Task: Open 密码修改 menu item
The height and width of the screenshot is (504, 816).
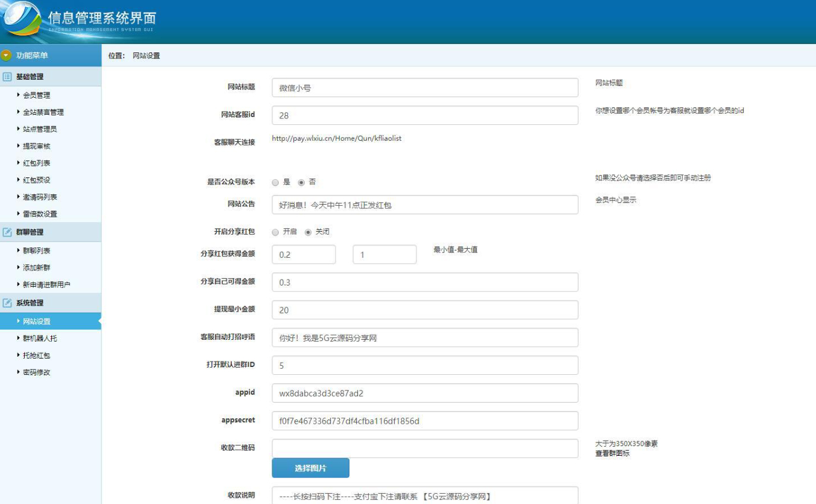Action: coord(36,372)
